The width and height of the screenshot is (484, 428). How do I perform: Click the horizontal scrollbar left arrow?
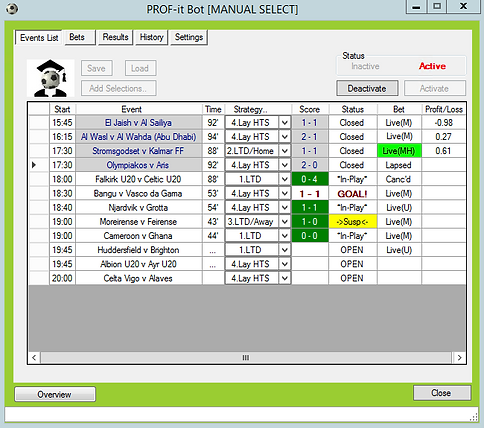coord(34,358)
